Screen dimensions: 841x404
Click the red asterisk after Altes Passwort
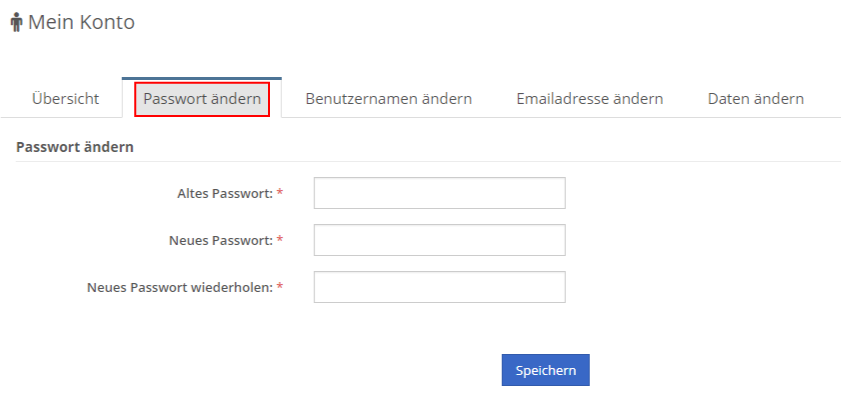click(279, 193)
